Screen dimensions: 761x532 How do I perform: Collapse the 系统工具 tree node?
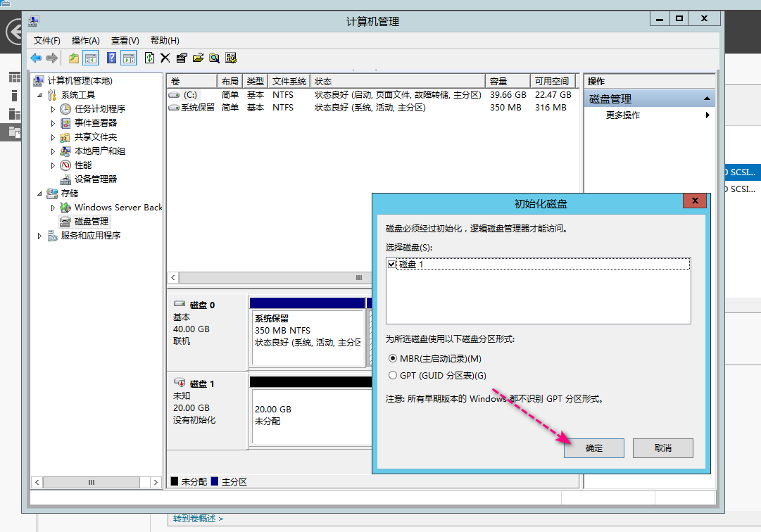click(40, 95)
